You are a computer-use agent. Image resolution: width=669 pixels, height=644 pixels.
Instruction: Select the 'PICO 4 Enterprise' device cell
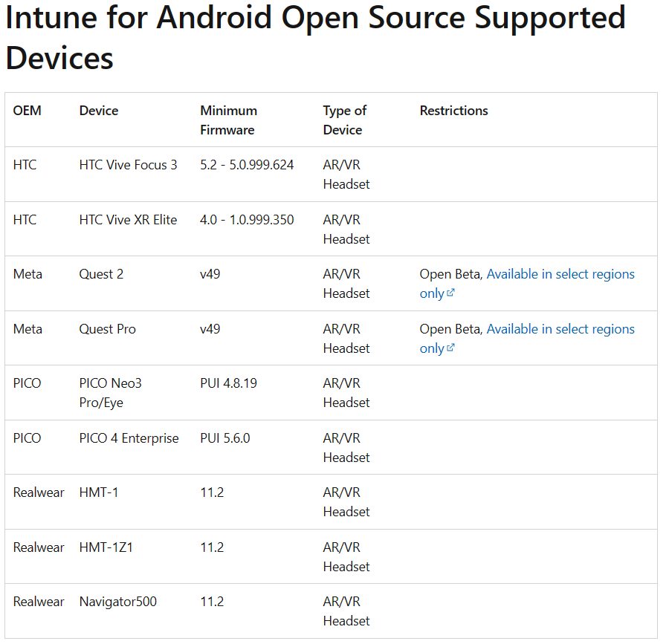pos(129,438)
